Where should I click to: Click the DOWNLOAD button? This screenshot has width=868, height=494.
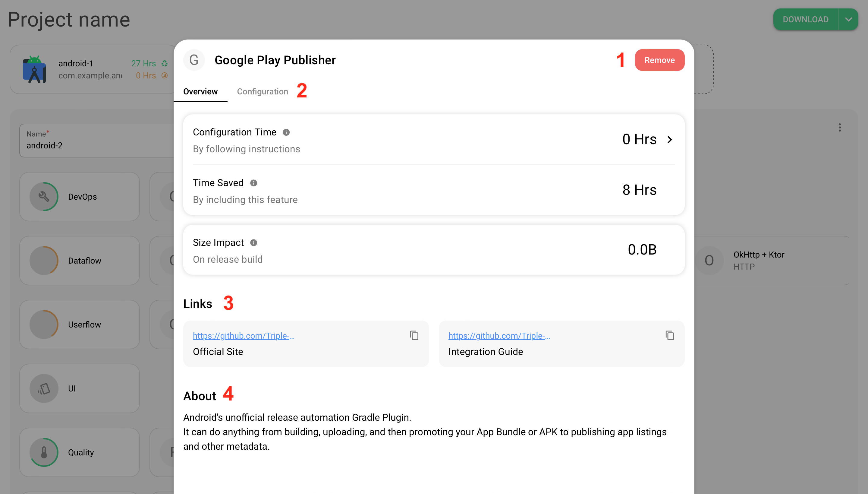806,19
